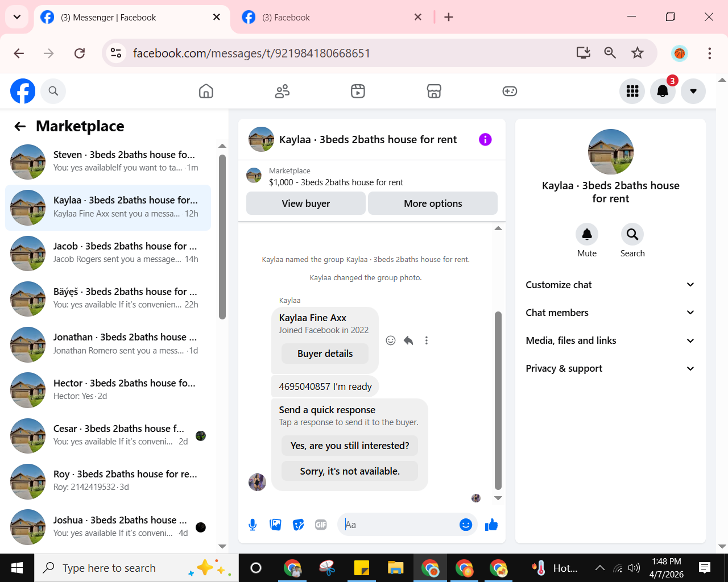Click the address bar URL

(x=251, y=53)
